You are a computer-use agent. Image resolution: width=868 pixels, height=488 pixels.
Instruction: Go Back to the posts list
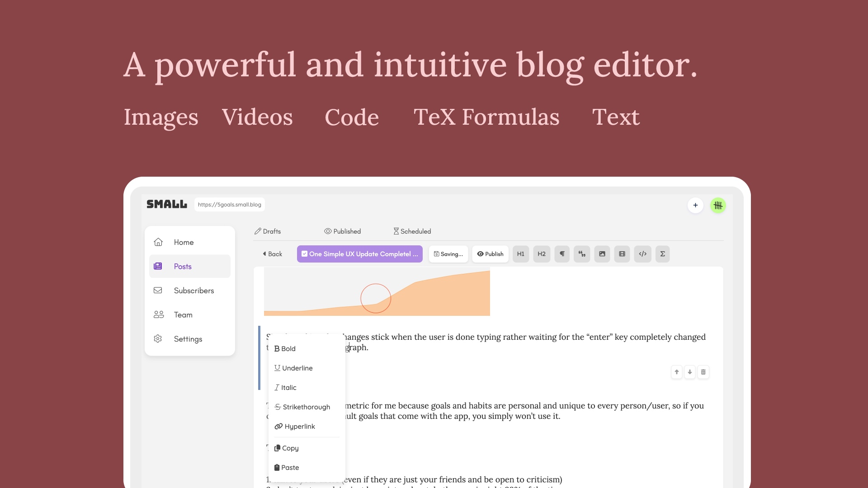pos(273,254)
